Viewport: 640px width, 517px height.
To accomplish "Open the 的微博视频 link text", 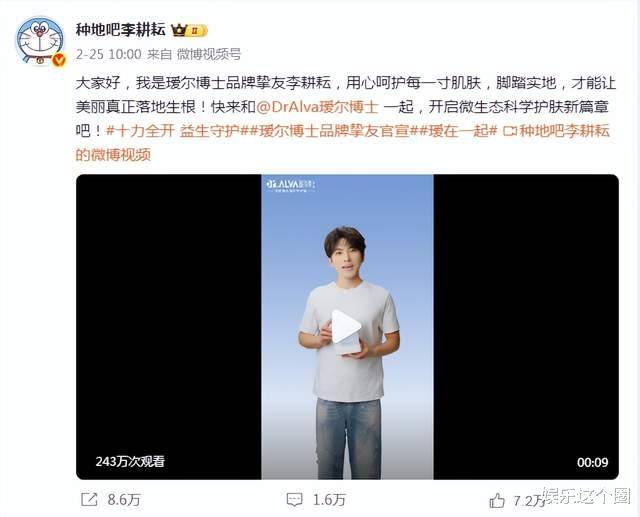I will (113, 155).
